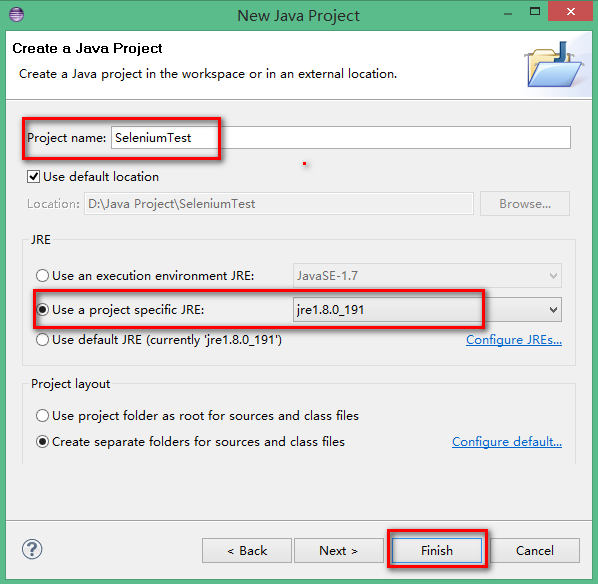The width and height of the screenshot is (598, 584).
Task: Uncheck Use default location checkbox
Action: click(34, 177)
